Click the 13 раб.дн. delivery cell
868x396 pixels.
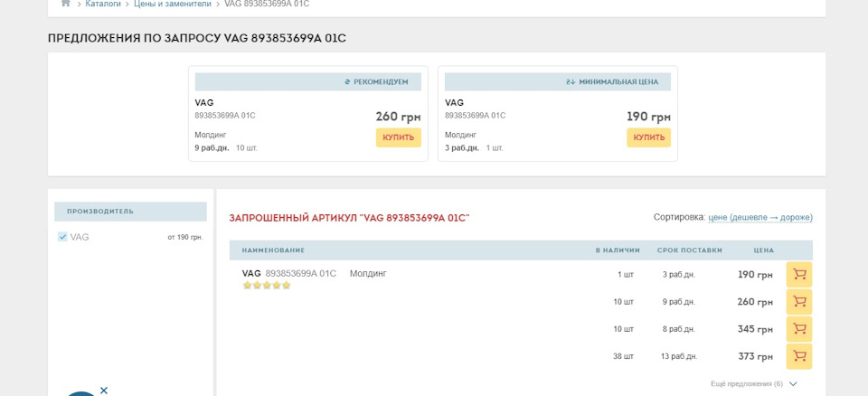(x=679, y=357)
